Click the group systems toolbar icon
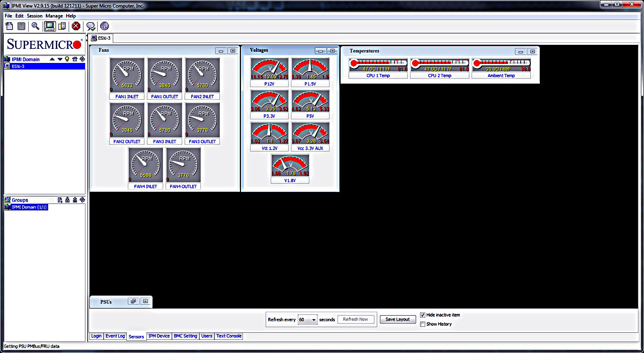Screen dimensions: 644x353 pyautogui.click(x=62, y=26)
